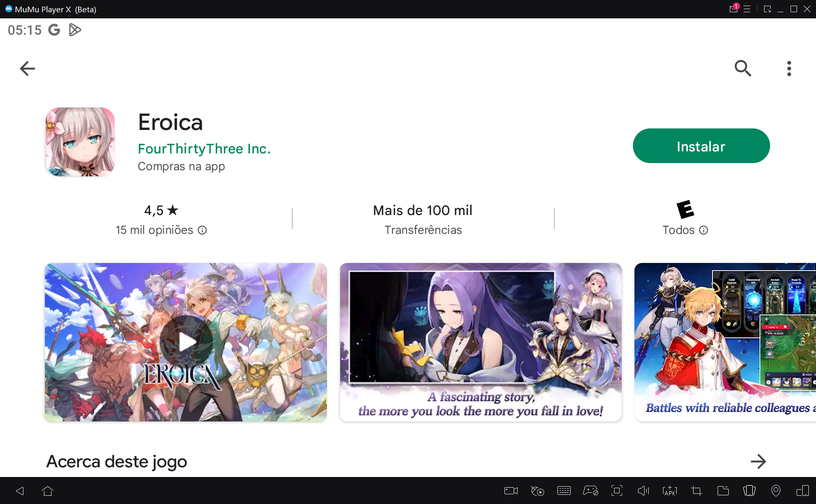Viewport: 816px width, 504px height.
Task: Open FourThirtyThree Inc. developer page
Action: 204,149
